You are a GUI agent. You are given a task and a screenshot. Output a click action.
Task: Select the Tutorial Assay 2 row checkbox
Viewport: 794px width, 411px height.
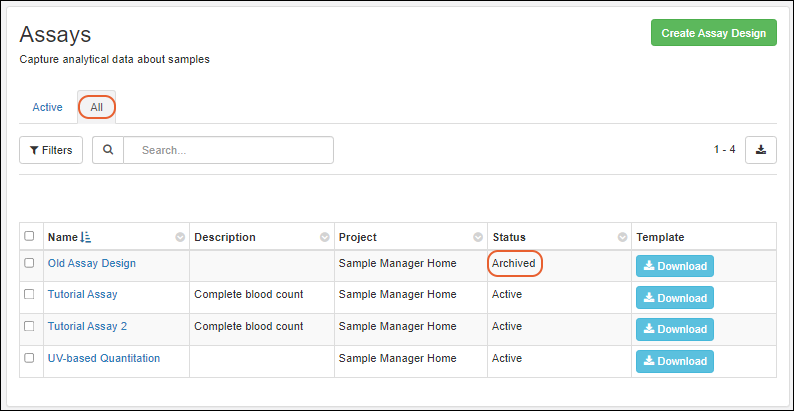pos(29,326)
